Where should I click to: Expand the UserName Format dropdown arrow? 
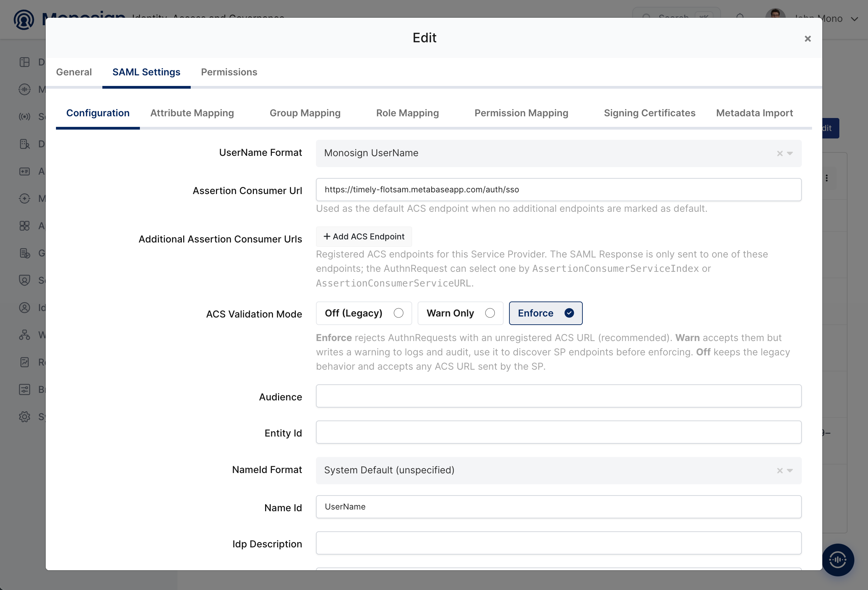[790, 153]
